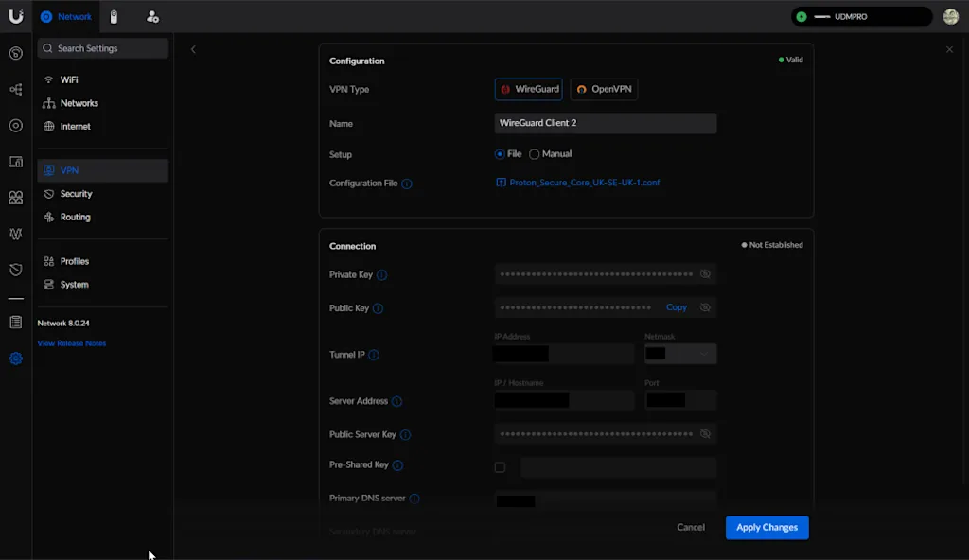The height and width of the screenshot is (560, 969).
Task: Click the server Port field
Action: tap(679, 400)
